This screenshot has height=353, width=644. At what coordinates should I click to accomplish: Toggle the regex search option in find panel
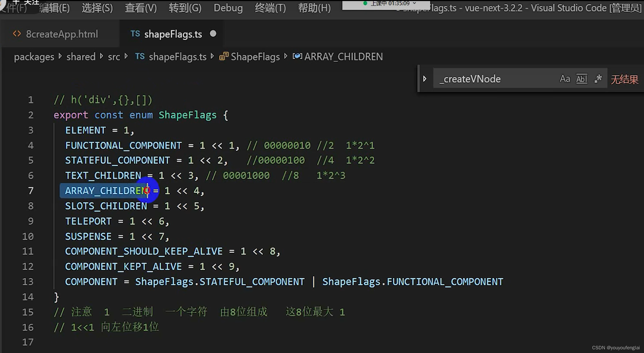point(599,78)
